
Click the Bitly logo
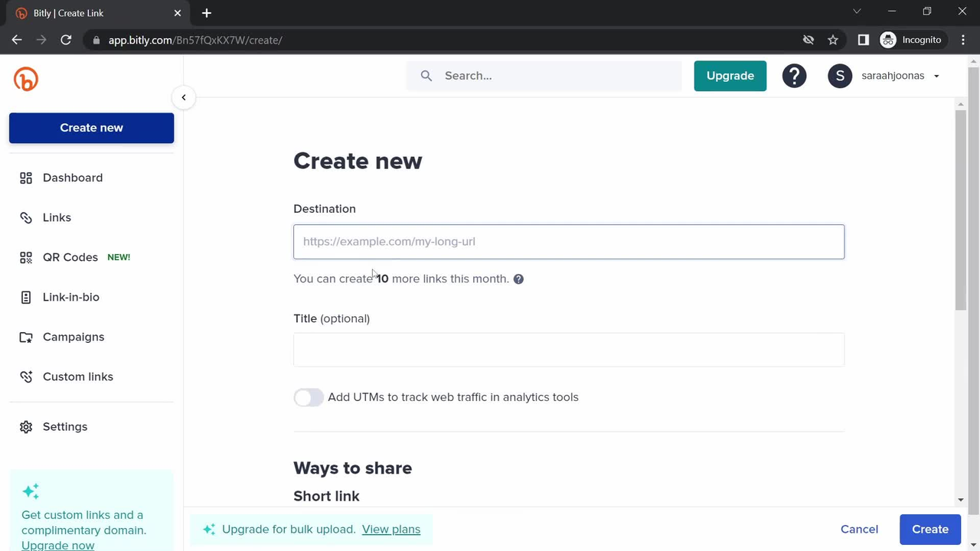(x=25, y=79)
